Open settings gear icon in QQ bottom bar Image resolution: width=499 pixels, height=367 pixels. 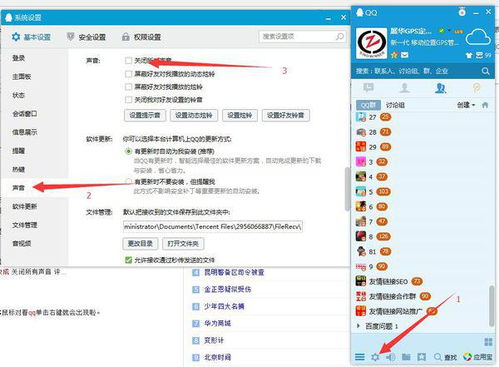tap(375, 357)
